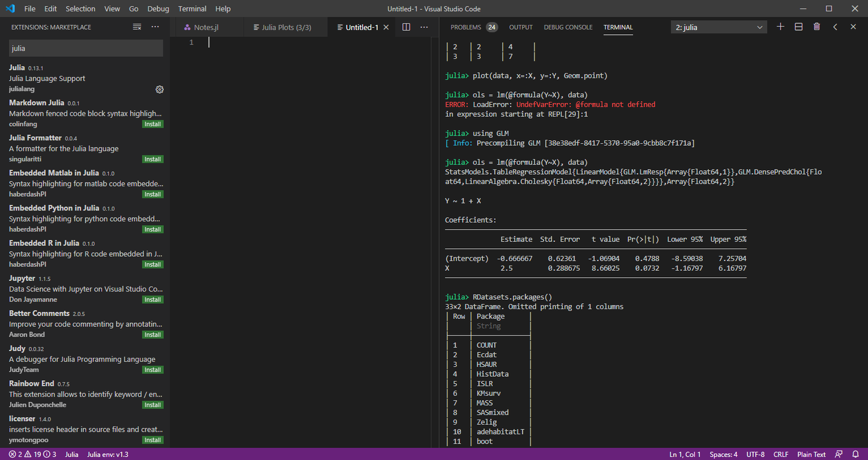Open the Selection menu
Viewport: 868px width, 460px height.
click(x=80, y=9)
